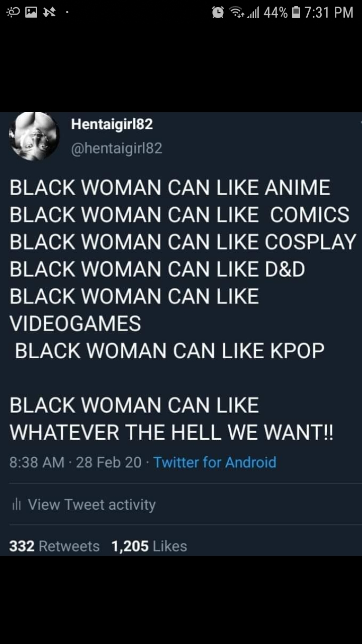The width and height of the screenshot is (362, 644).
Task: Tap the image notification icon in status bar
Action: [31, 12]
